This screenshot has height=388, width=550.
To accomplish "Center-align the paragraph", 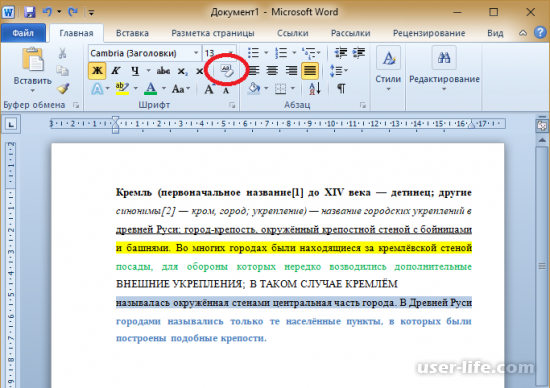I will 272,71.
